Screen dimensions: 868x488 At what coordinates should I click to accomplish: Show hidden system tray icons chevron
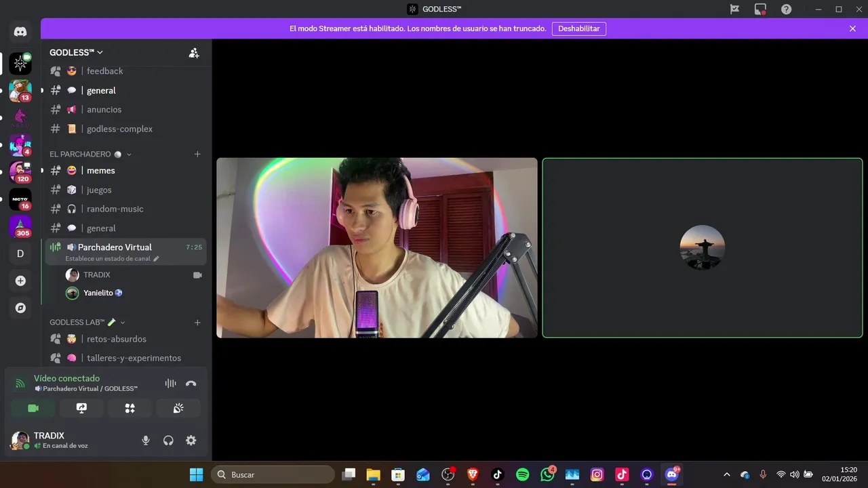tap(727, 474)
